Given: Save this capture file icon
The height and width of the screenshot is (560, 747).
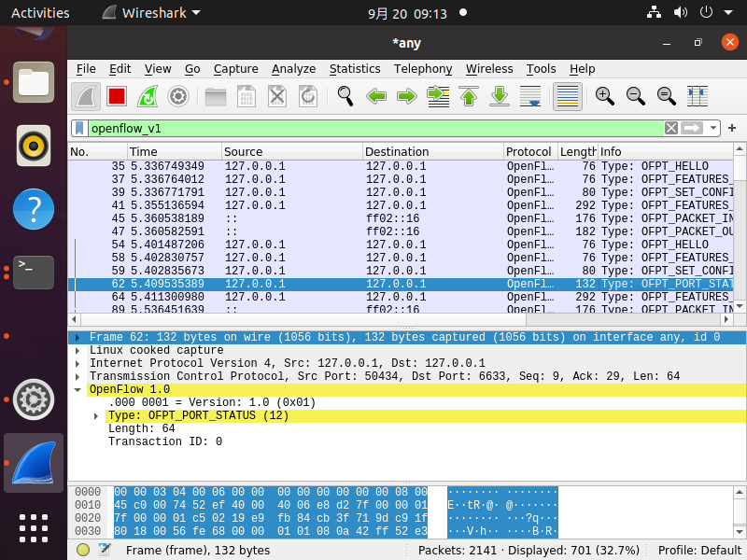Looking at the screenshot, I should 247,97.
